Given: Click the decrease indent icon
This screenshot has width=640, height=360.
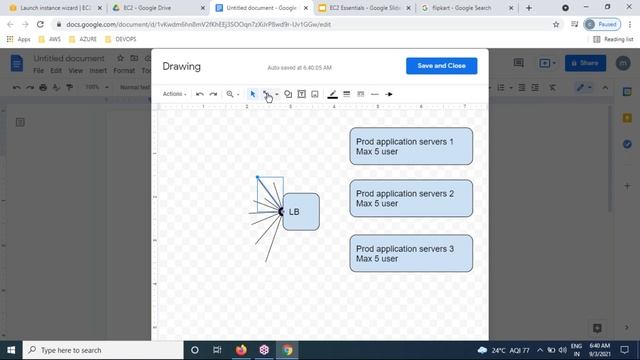Looking at the screenshot, I should (x=522, y=88).
